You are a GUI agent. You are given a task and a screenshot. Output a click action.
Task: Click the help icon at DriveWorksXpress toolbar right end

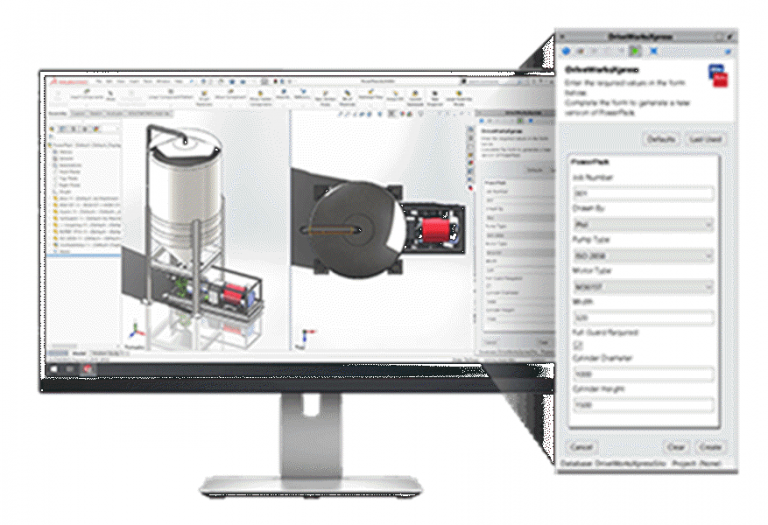(728, 51)
